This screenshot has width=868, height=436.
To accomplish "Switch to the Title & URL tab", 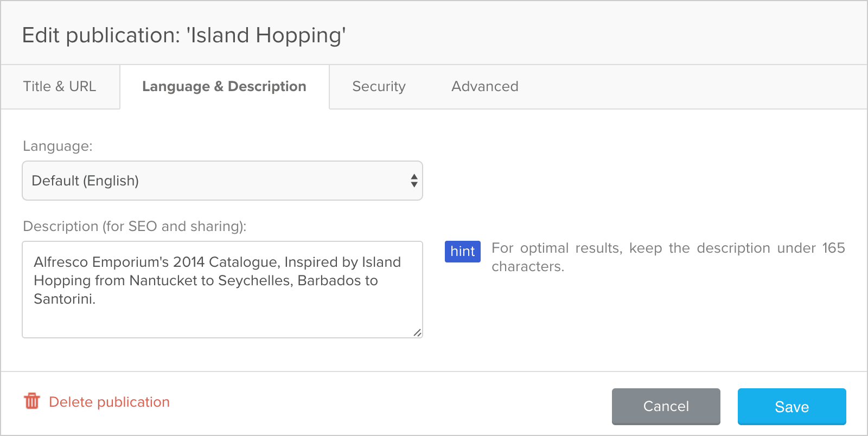I will 60,87.
